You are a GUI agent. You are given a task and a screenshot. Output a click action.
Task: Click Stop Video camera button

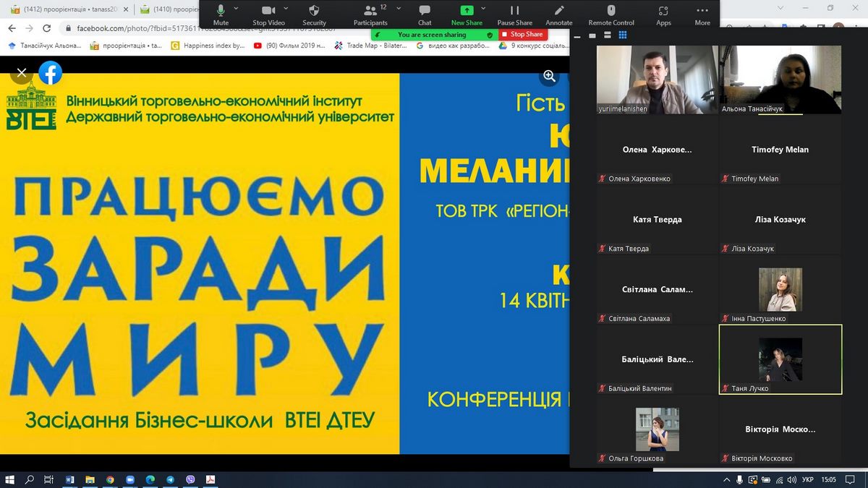coord(268,12)
